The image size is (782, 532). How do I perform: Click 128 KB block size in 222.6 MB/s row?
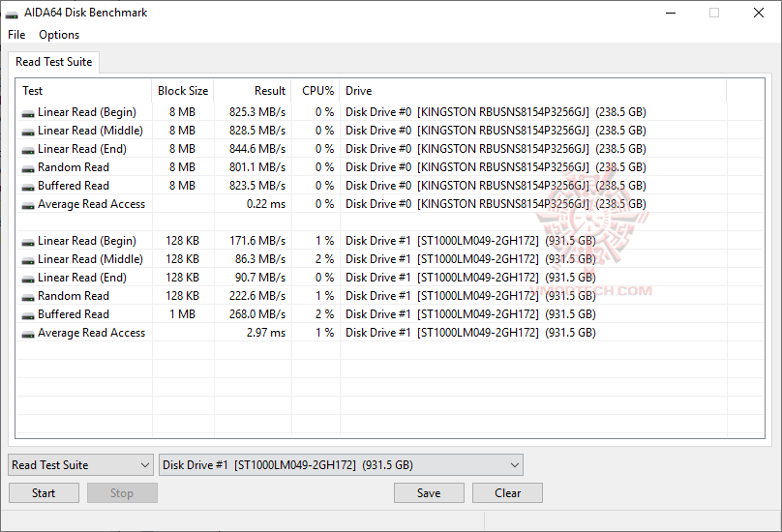tap(183, 296)
